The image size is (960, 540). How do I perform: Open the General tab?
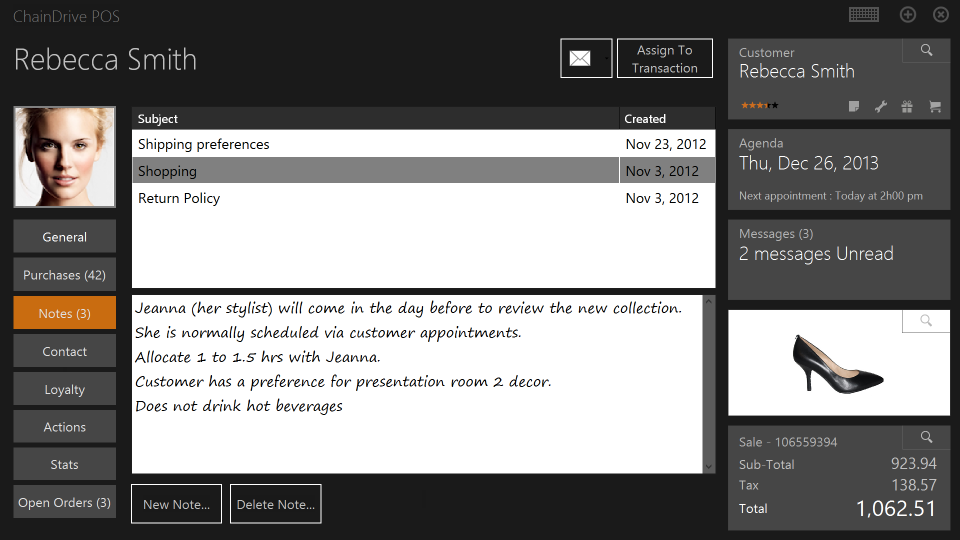(x=64, y=237)
